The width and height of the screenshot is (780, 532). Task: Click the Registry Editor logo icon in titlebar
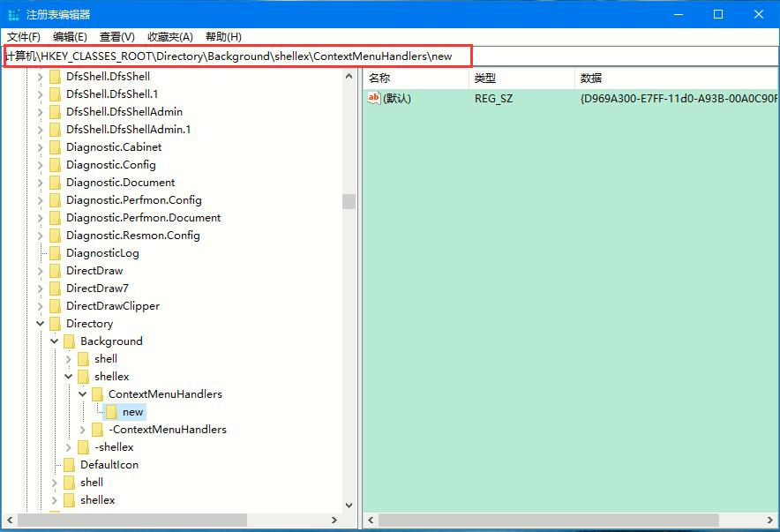tap(12, 12)
